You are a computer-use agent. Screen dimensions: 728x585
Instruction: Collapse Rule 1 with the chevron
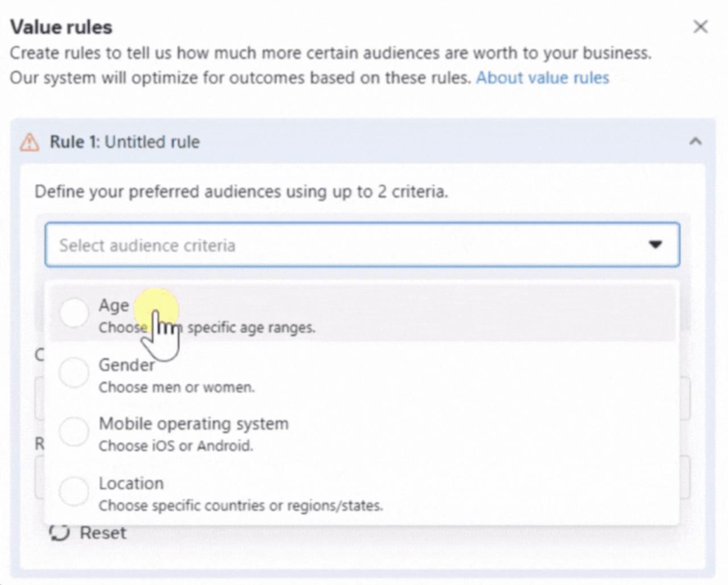695,142
